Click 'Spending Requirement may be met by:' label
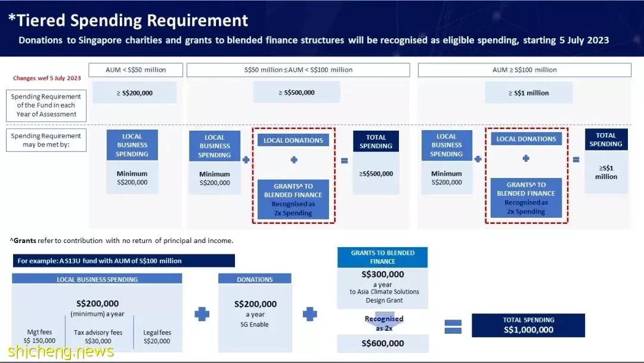This screenshot has height=363, width=644. [46, 140]
